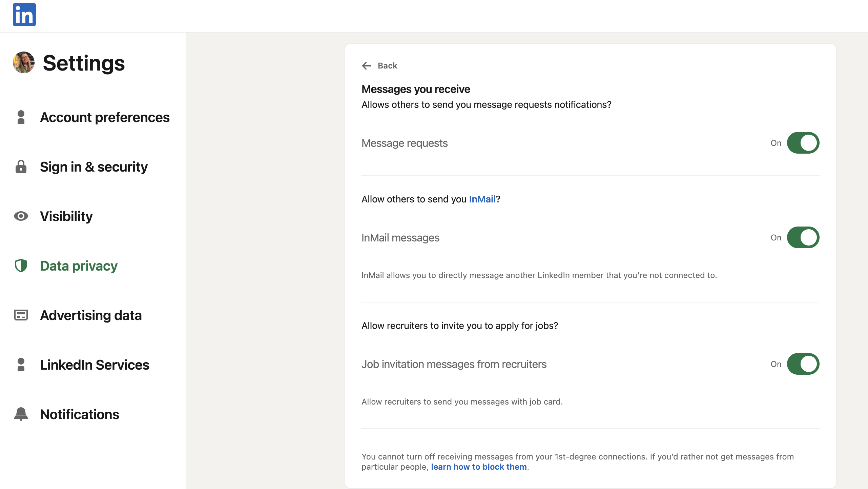This screenshot has width=868, height=489.
Task: Click the 'InMail messages' label
Action: [x=400, y=238]
